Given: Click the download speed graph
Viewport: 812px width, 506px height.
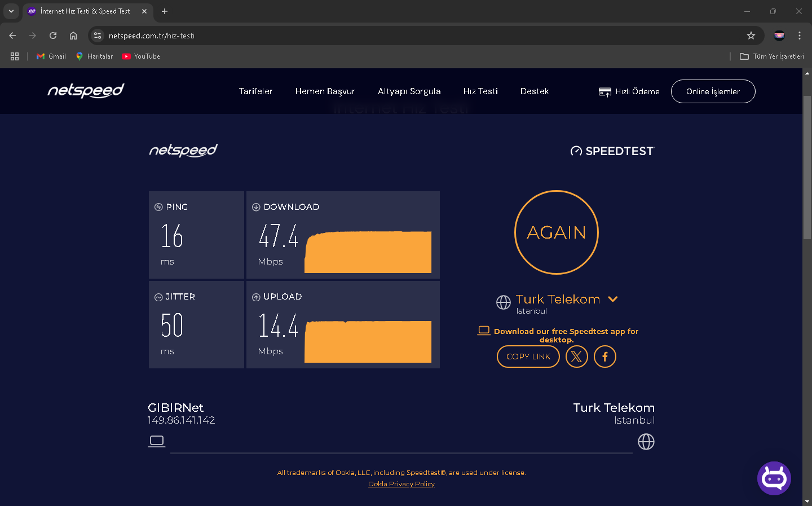Looking at the screenshot, I should (x=368, y=252).
